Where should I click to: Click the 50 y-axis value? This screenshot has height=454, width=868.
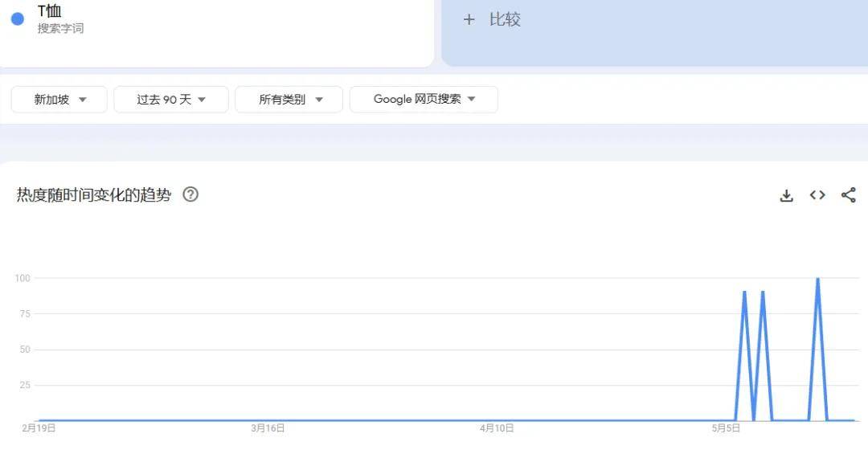(x=25, y=350)
